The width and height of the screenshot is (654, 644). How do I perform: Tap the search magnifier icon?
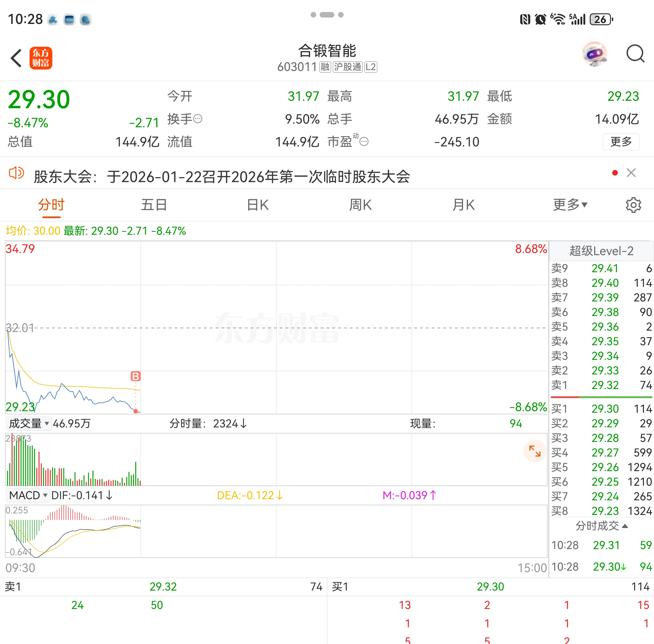coord(635,54)
